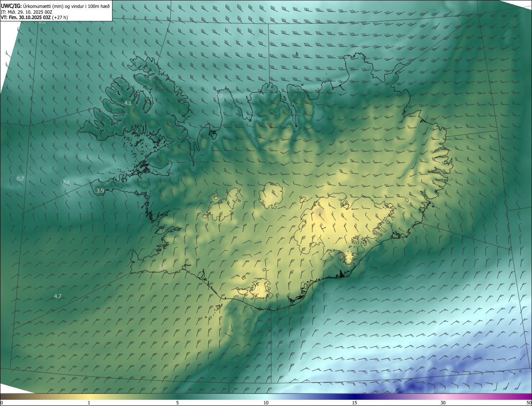Click the init time line "IT: Mið. 29. 10. 2025 00Z"
The image size is (532, 406).
pos(26,12)
